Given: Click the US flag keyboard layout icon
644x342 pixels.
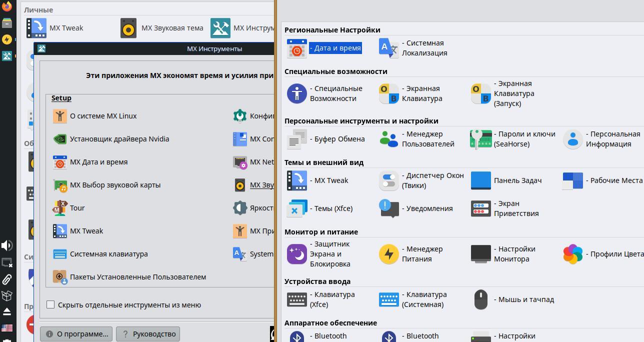Looking at the screenshot, I should pos(7,328).
